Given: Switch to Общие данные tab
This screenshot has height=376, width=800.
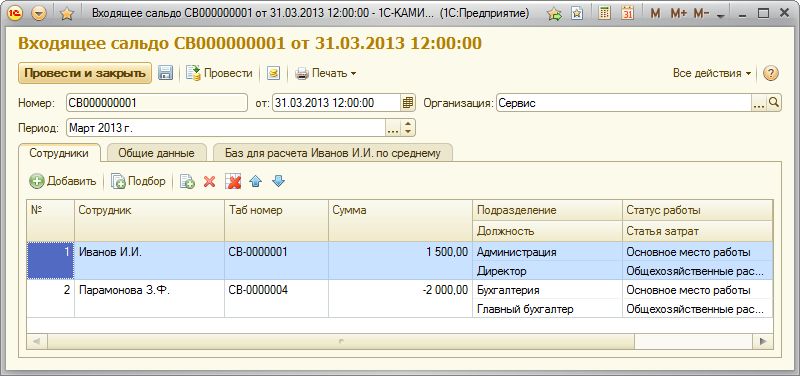Looking at the screenshot, I should coord(156,153).
